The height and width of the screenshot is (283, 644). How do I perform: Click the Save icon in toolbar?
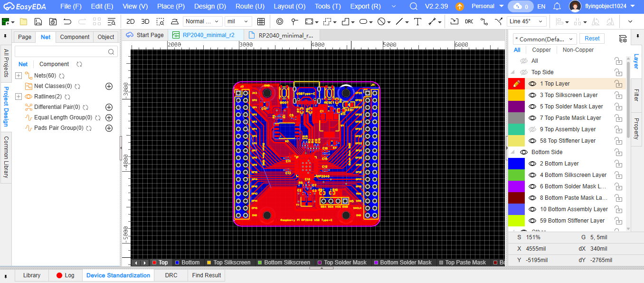pyautogui.click(x=38, y=21)
